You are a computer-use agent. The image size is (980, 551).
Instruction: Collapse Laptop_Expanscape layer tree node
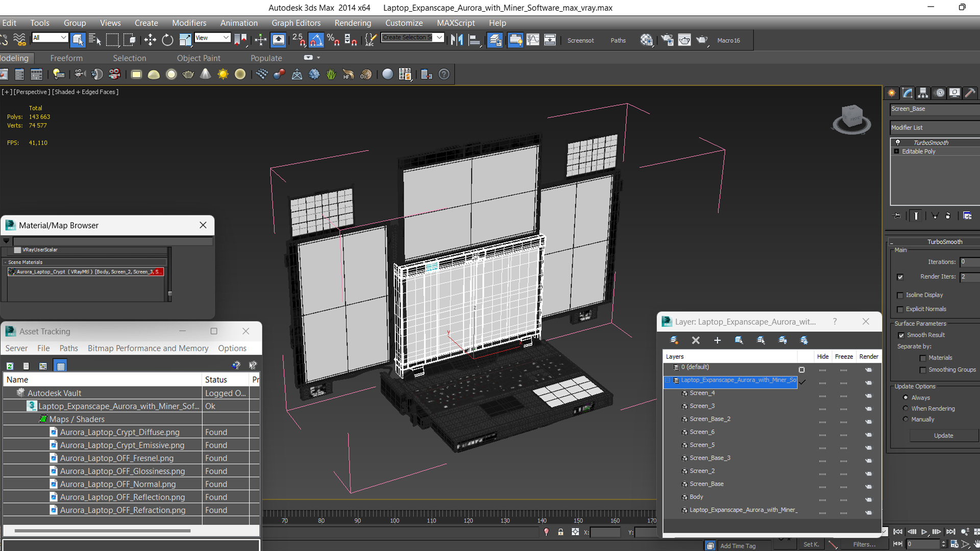click(x=667, y=380)
